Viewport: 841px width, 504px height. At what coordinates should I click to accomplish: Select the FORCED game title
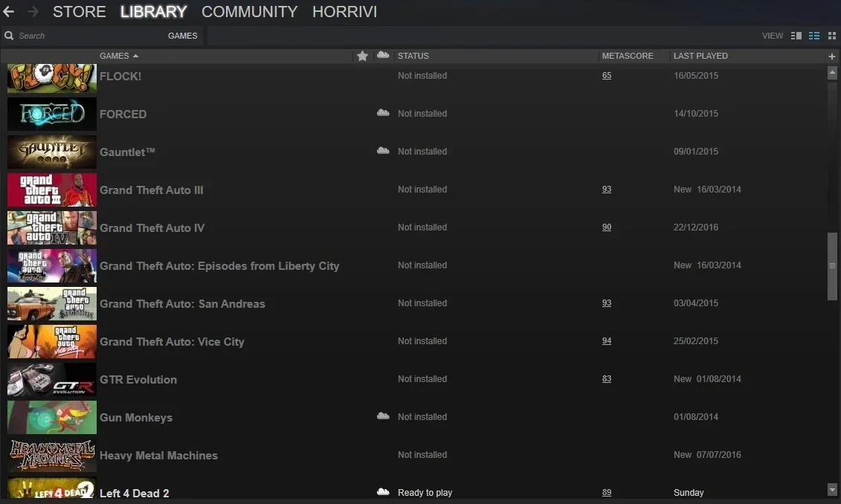(x=123, y=114)
